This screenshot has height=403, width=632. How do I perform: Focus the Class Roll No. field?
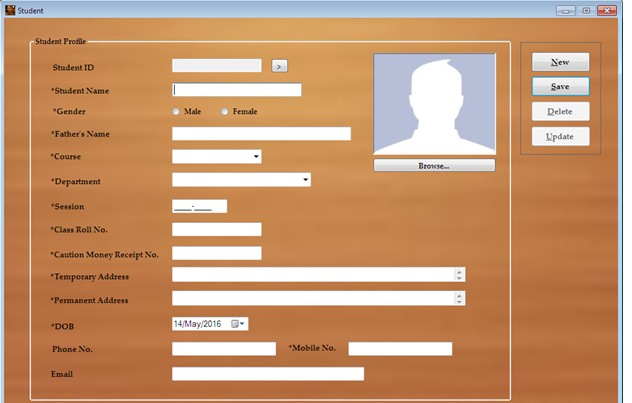tap(216, 229)
